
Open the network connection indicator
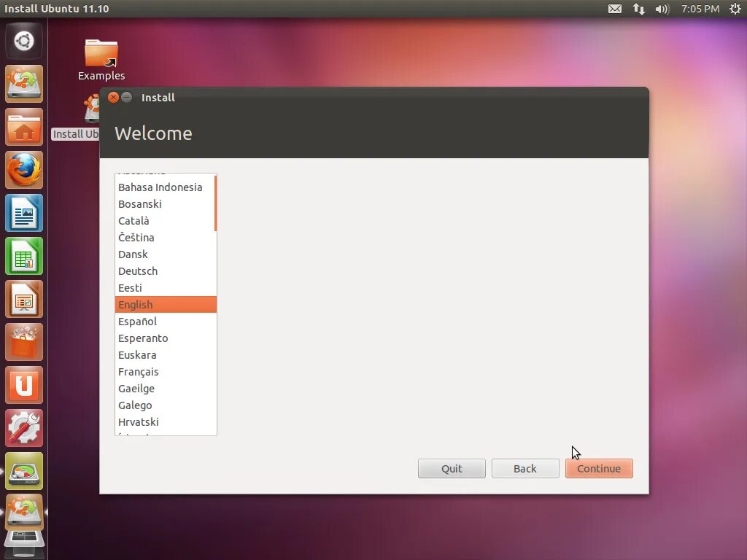click(x=638, y=9)
